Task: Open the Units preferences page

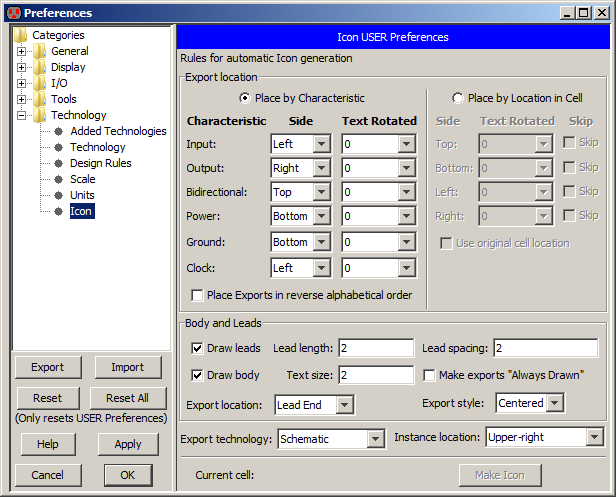Action: click(x=82, y=195)
